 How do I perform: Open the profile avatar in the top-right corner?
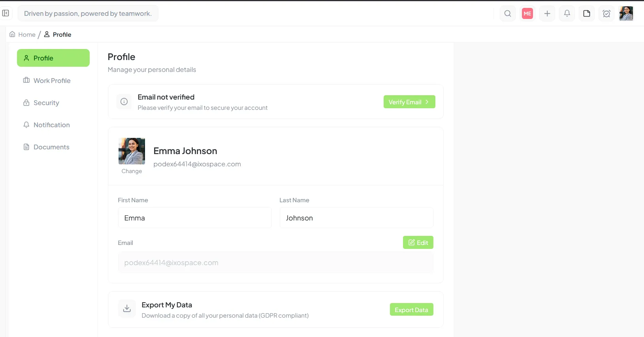click(x=626, y=13)
